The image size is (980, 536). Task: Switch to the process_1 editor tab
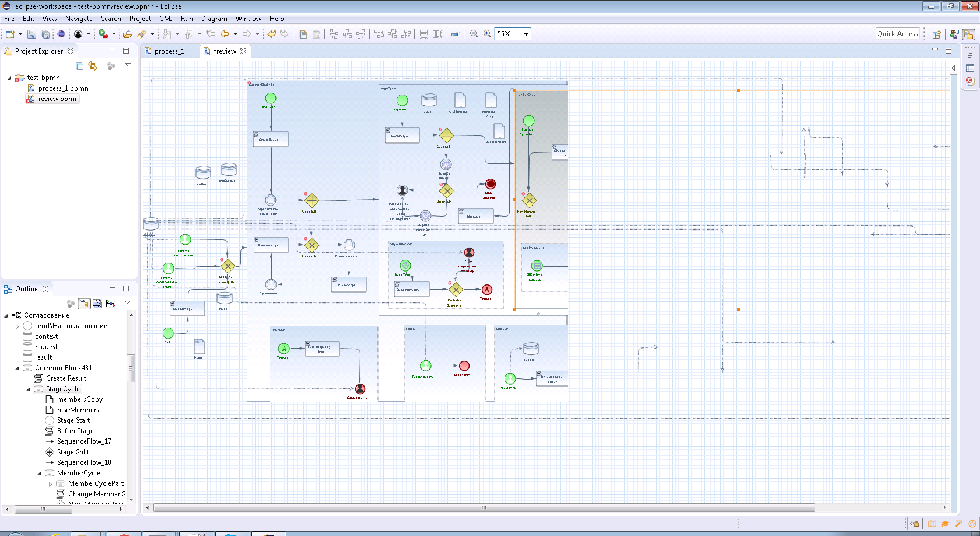[169, 51]
